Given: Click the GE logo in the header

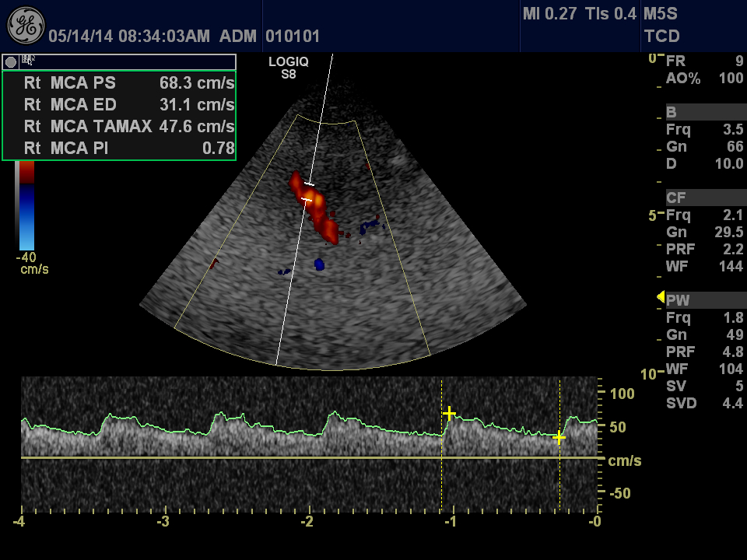Looking at the screenshot, I should click(26, 26).
